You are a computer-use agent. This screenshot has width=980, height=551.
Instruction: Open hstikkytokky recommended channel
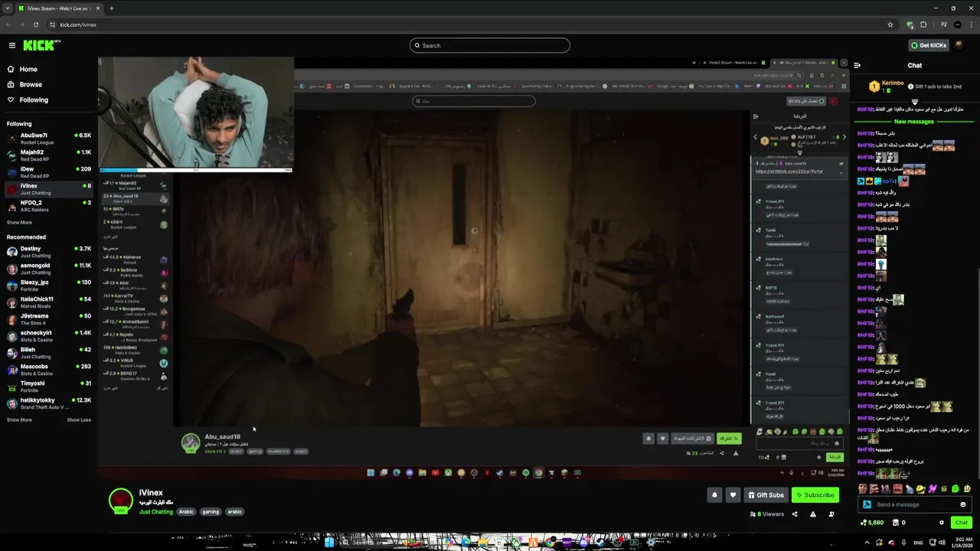49,403
